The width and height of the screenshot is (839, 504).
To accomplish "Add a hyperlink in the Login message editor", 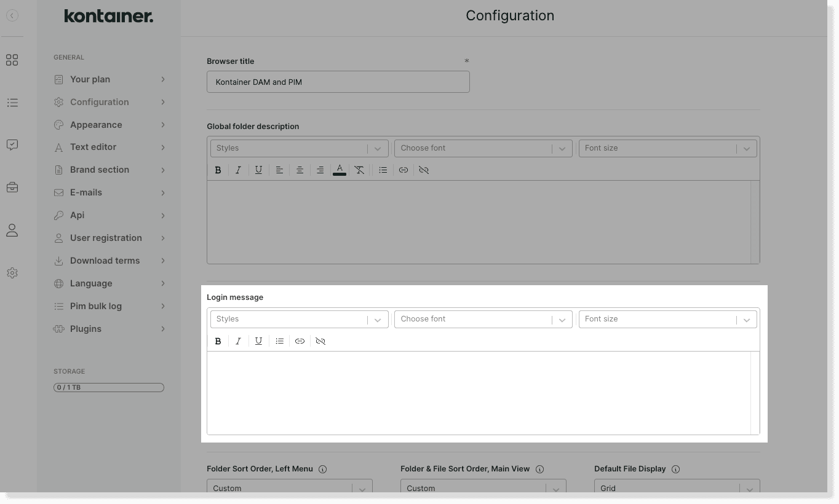I will pyautogui.click(x=300, y=341).
